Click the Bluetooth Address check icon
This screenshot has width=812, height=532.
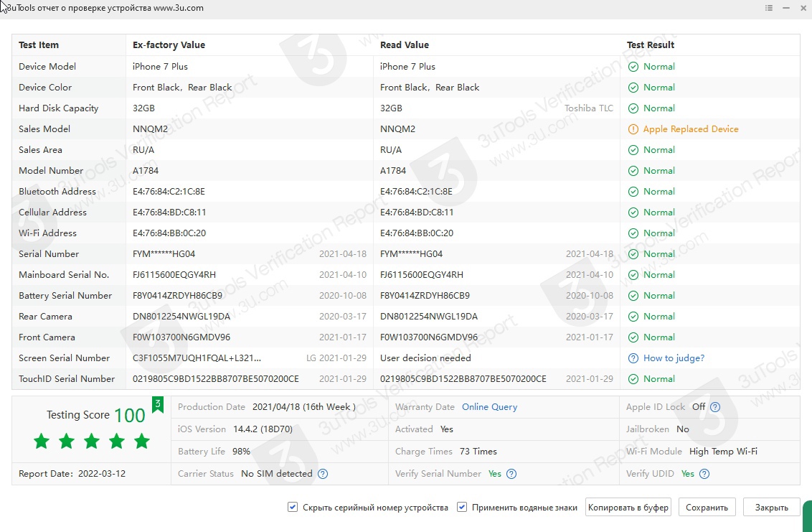coord(633,192)
